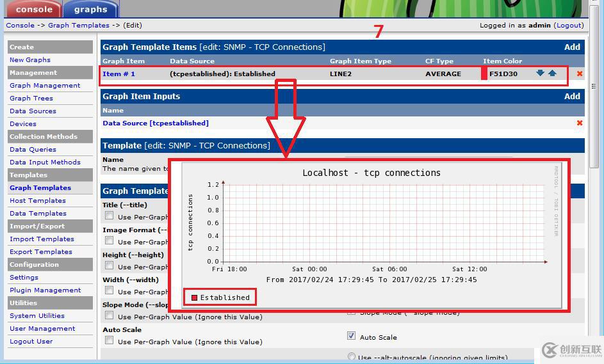Image resolution: width=604 pixels, height=364 pixels.
Task: Toggle Auto Scale Use Per-Graph Value checkbox
Action: (x=110, y=340)
